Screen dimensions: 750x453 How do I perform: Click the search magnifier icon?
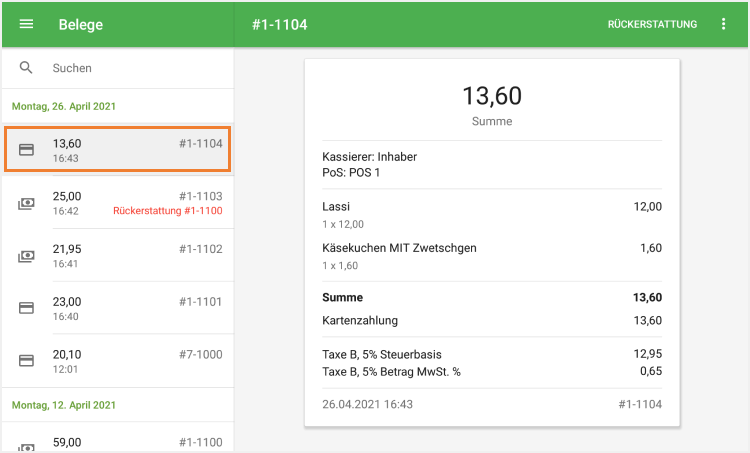26,68
